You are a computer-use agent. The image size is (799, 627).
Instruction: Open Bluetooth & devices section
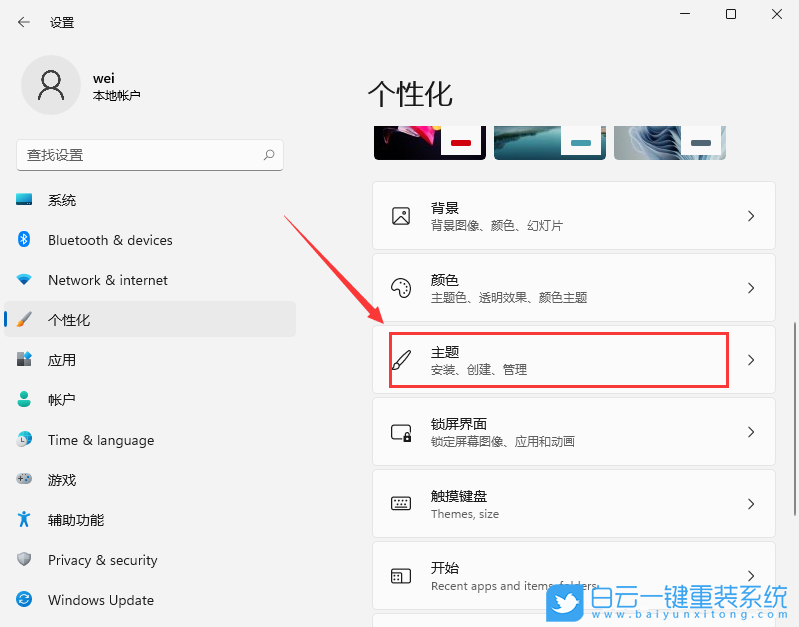point(150,240)
